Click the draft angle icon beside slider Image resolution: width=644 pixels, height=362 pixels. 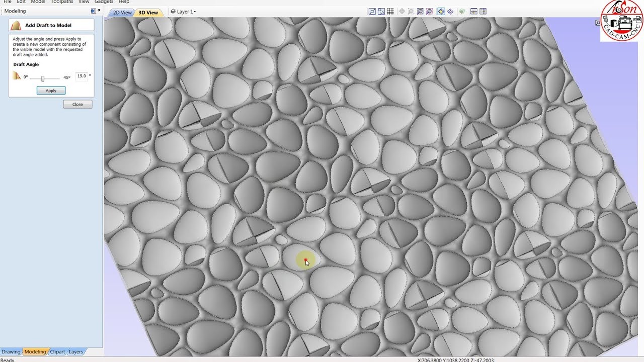(17, 76)
